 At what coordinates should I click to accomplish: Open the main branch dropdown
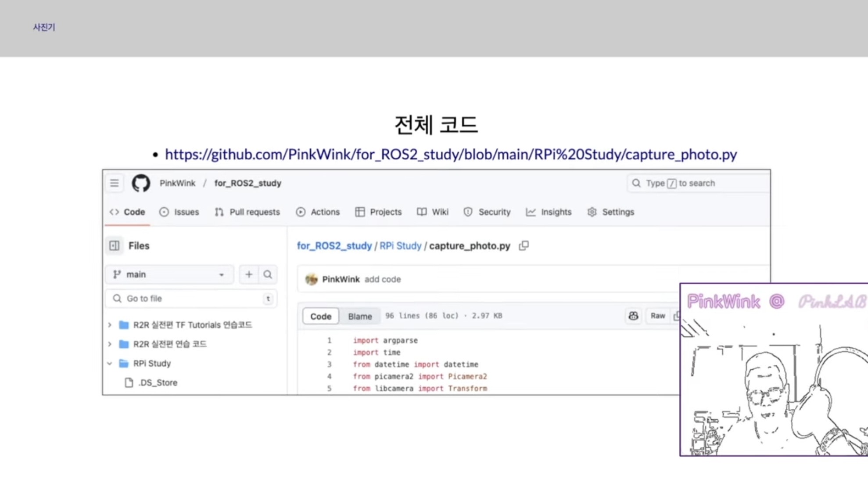tap(169, 274)
